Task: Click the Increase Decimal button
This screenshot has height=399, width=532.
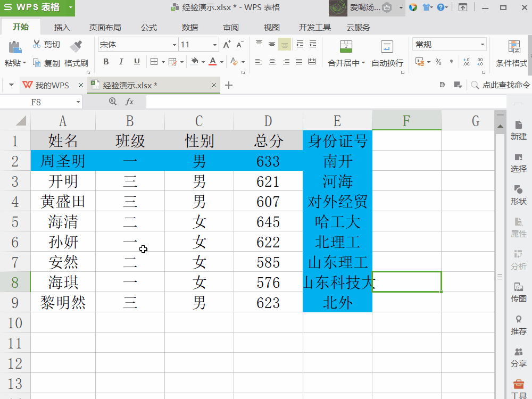Action: [466, 62]
